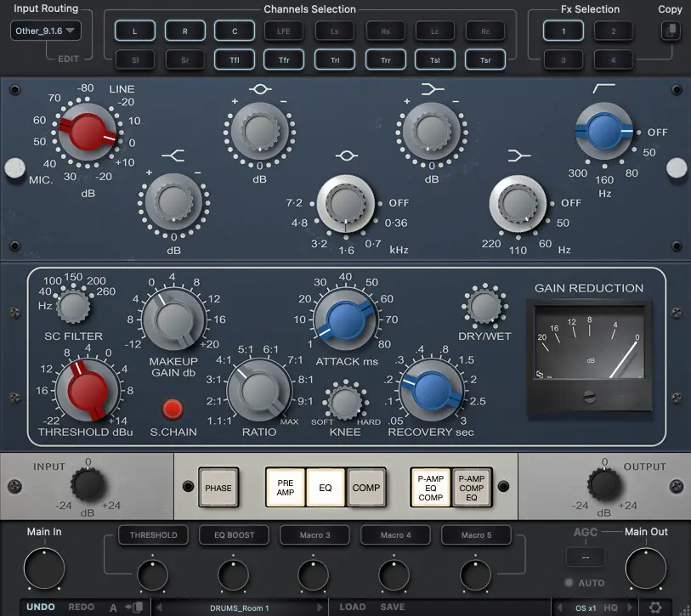Toggle the PHASE button
The width and height of the screenshot is (691, 616).
[218, 488]
